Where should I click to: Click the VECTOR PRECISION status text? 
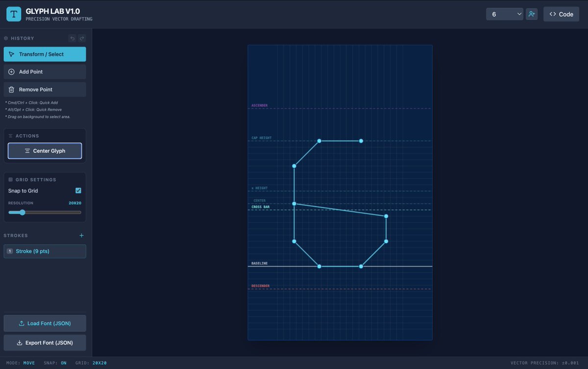click(546, 363)
